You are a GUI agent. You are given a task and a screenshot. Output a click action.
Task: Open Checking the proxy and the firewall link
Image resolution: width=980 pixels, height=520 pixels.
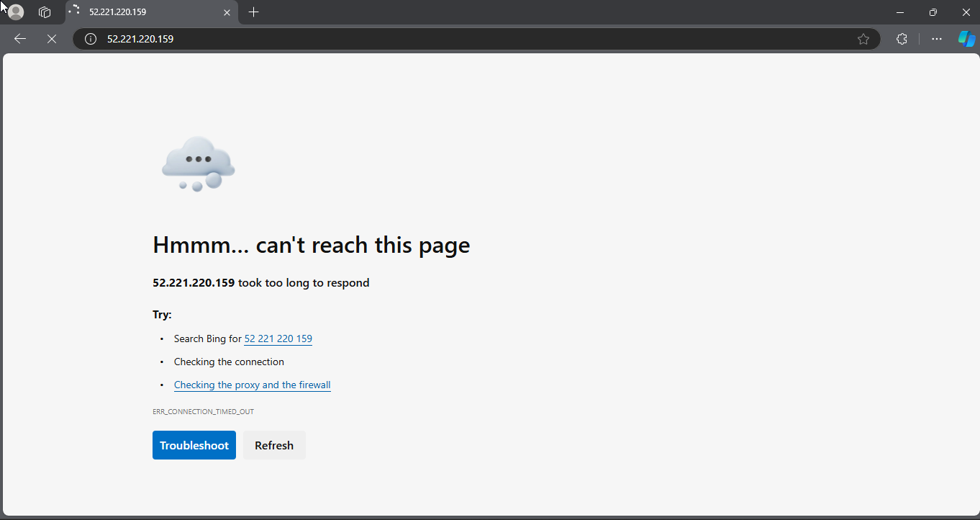tap(252, 385)
